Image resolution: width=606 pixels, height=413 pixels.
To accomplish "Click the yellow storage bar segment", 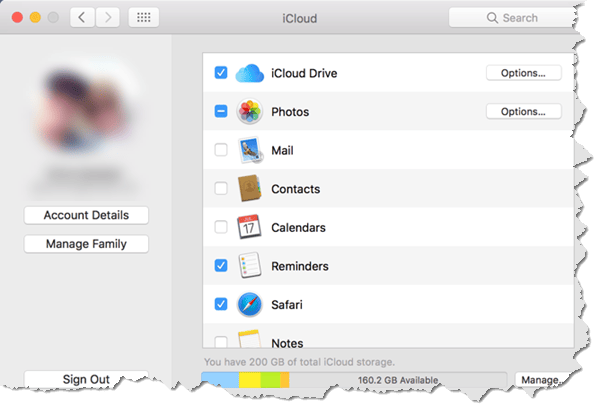I will tap(250, 380).
